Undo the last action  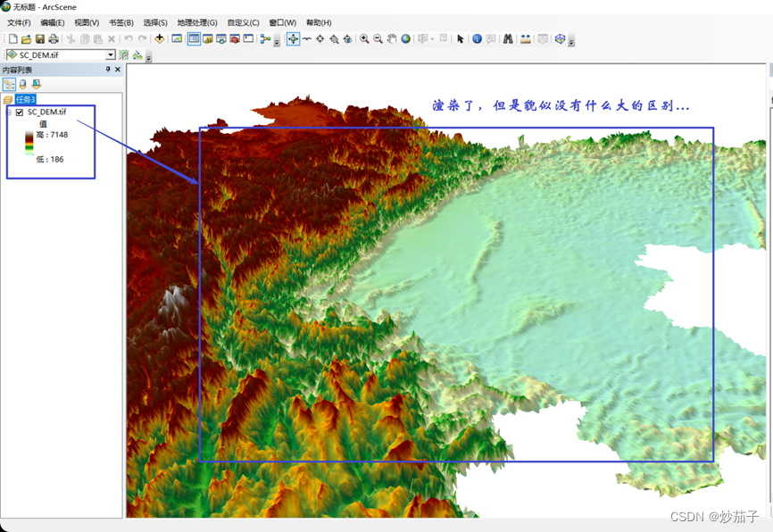click(129, 39)
